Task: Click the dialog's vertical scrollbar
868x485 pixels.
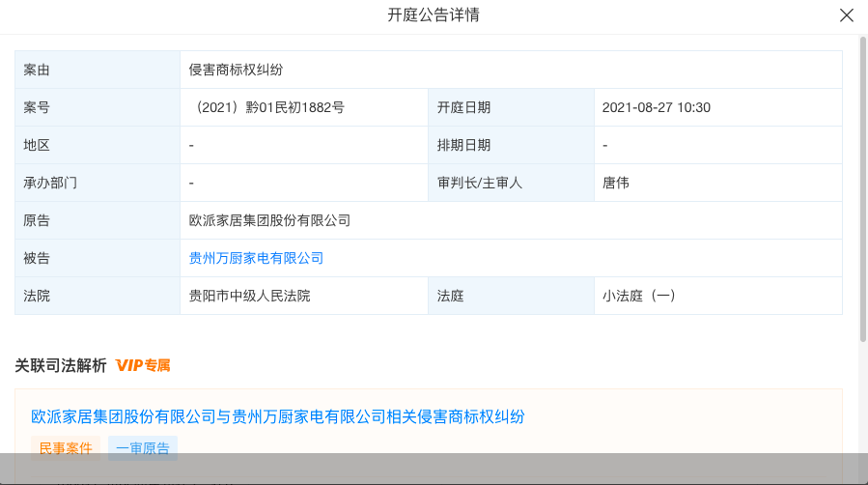Action: [x=862, y=189]
